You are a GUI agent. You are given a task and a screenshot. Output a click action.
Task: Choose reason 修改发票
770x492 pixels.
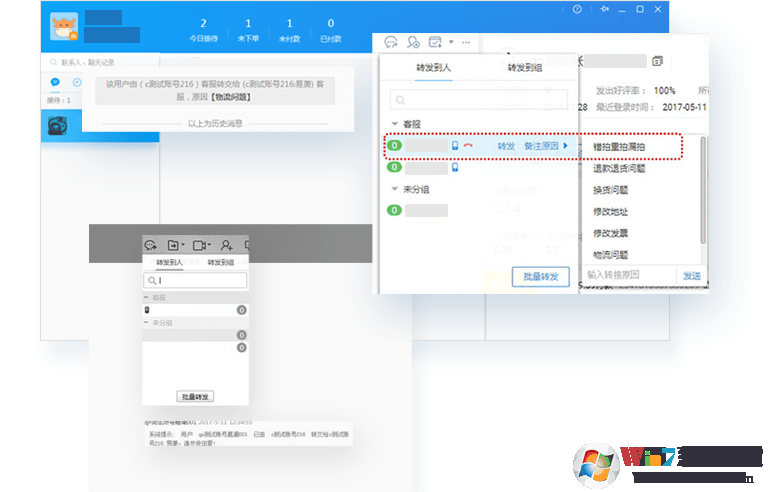[x=610, y=233]
